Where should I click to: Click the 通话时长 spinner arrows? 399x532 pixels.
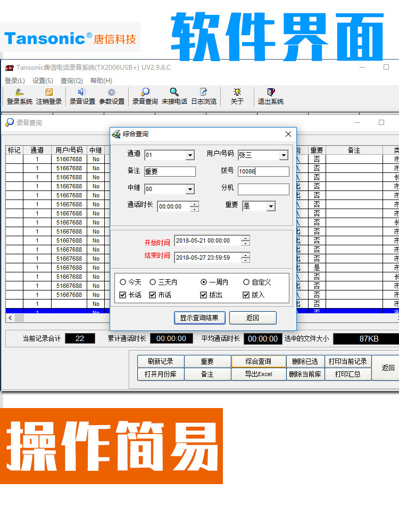(x=194, y=206)
